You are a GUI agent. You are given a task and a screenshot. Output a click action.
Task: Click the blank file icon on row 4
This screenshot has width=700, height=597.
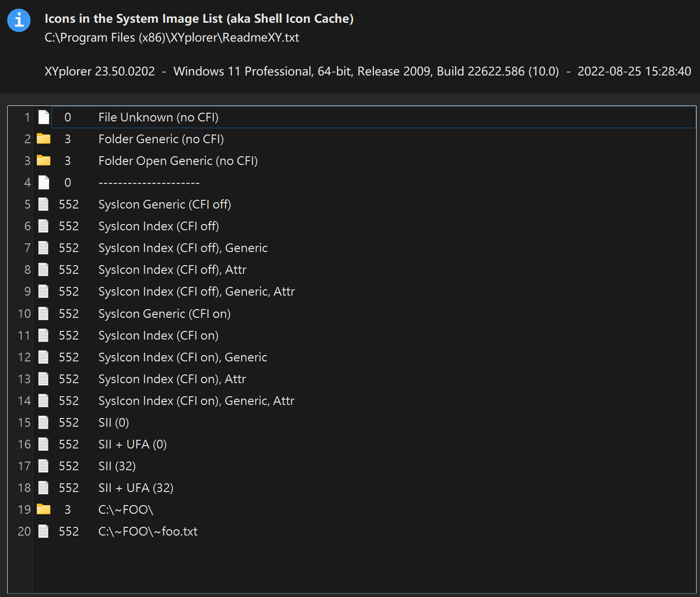[44, 182]
